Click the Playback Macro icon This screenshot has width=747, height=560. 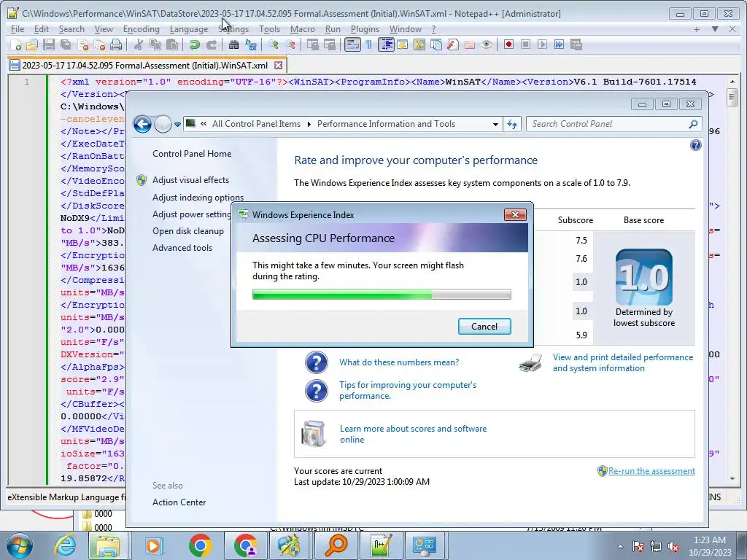click(542, 44)
